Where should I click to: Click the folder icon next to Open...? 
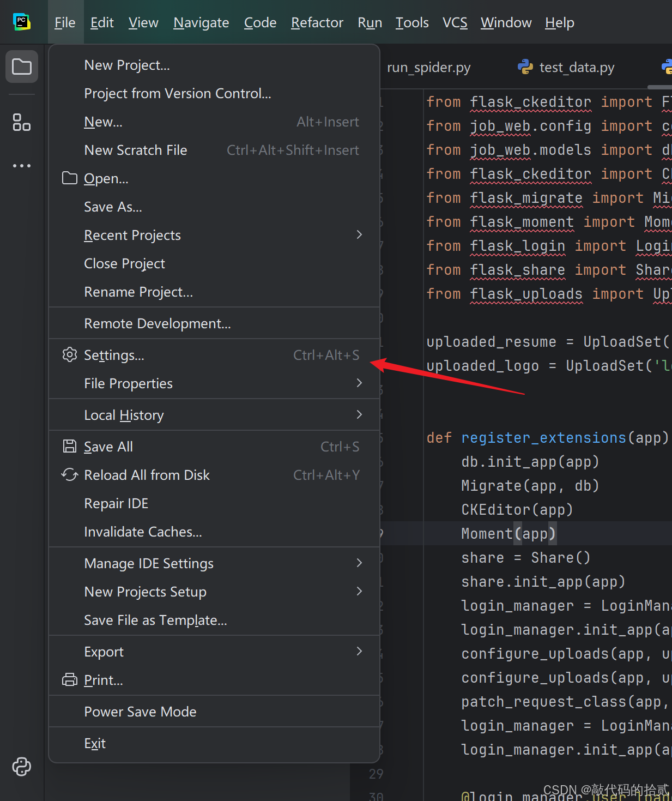coord(70,178)
